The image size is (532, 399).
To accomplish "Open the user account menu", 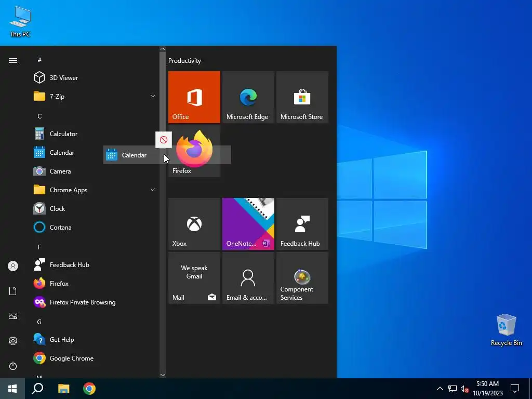I will (13, 266).
